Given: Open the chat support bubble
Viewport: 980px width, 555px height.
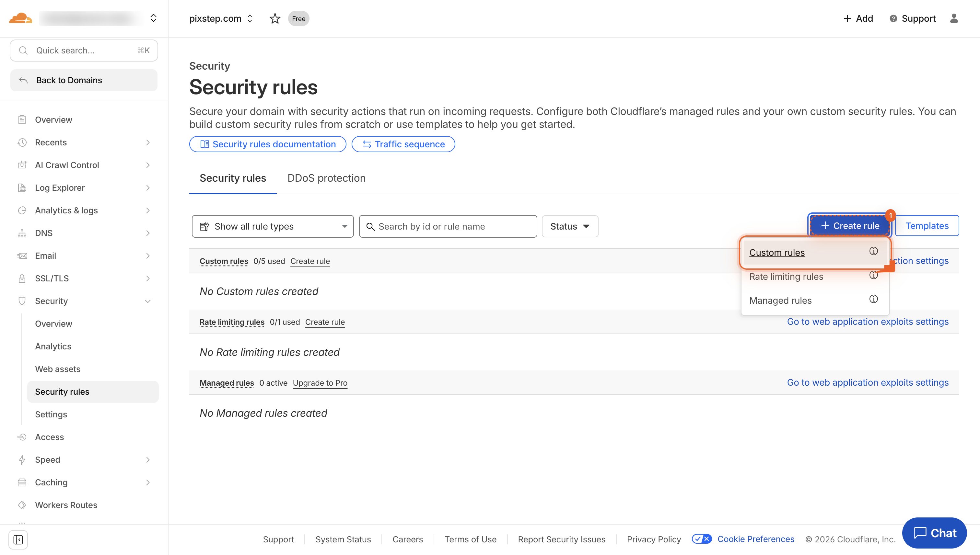Looking at the screenshot, I should pos(934,533).
